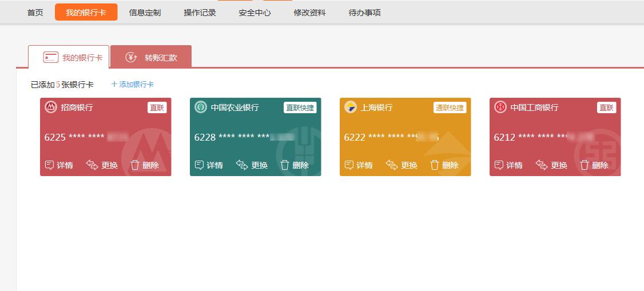Switch to the 转账汇款 tab
This screenshot has width=644, height=291.
151,57
